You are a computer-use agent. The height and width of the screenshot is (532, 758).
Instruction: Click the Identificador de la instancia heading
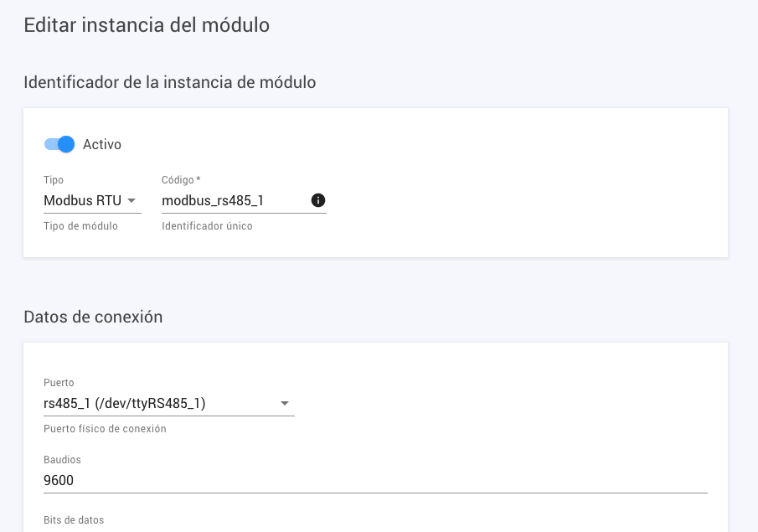169,82
